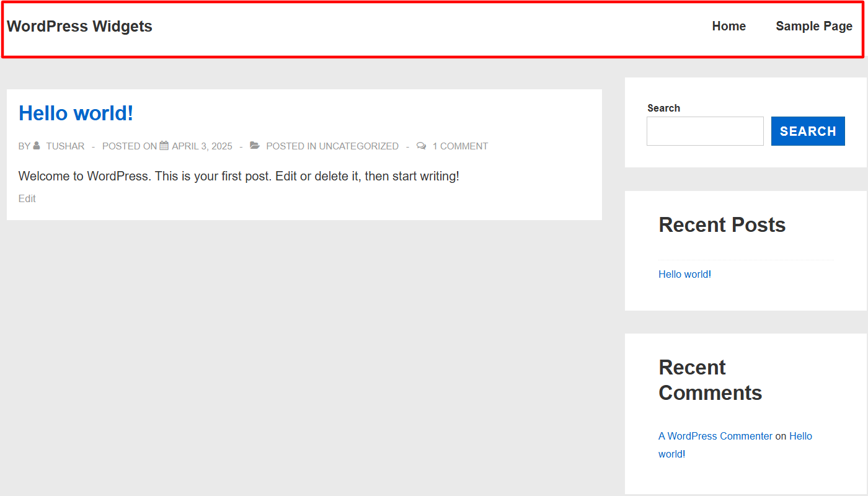
Task: Open the WordPress Widgets site title
Action: 79,26
